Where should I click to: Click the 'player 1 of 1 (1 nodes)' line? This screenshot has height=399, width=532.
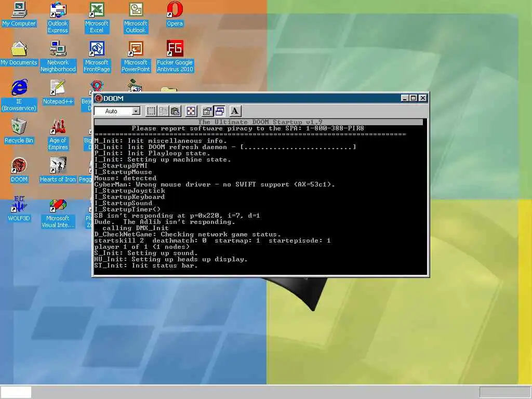coord(142,247)
